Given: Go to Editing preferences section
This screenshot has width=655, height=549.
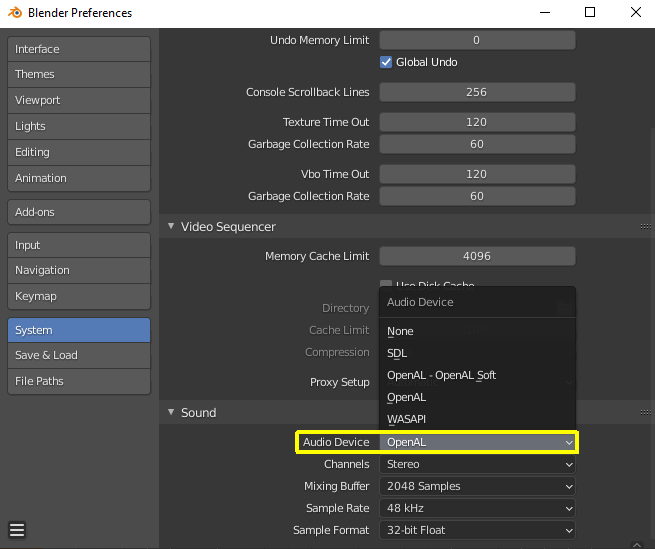Looking at the screenshot, I should (x=79, y=152).
